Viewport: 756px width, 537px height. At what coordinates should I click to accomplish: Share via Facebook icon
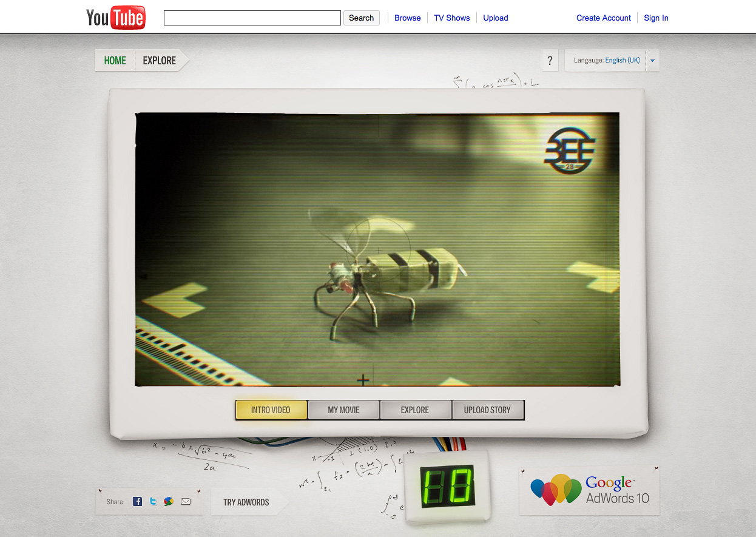137,501
